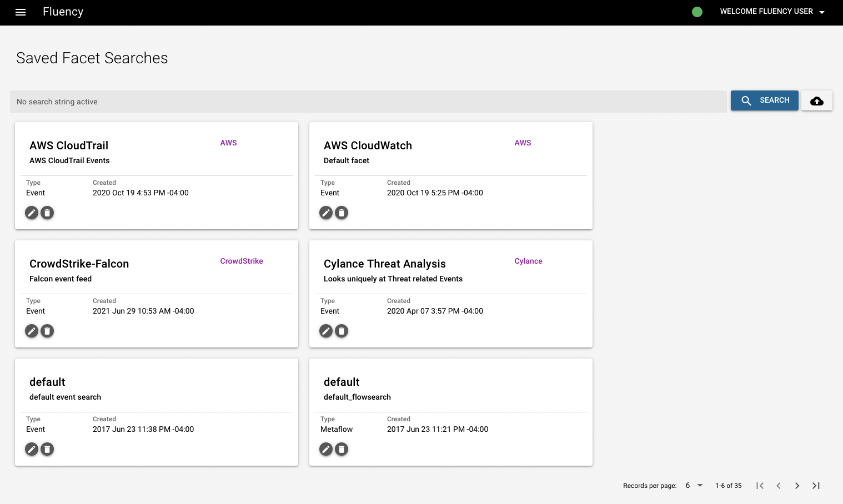Image resolution: width=843 pixels, height=504 pixels.
Task: Edit the CrowdStrike-Falcon facet search
Action: (x=32, y=331)
